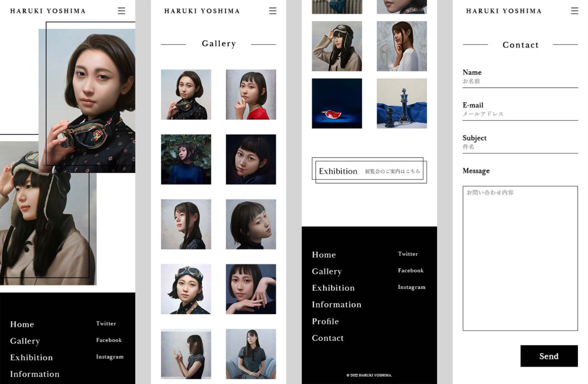This screenshot has height=384, width=588.
Task: Click into the E-mail address field
Action: [520, 114]
